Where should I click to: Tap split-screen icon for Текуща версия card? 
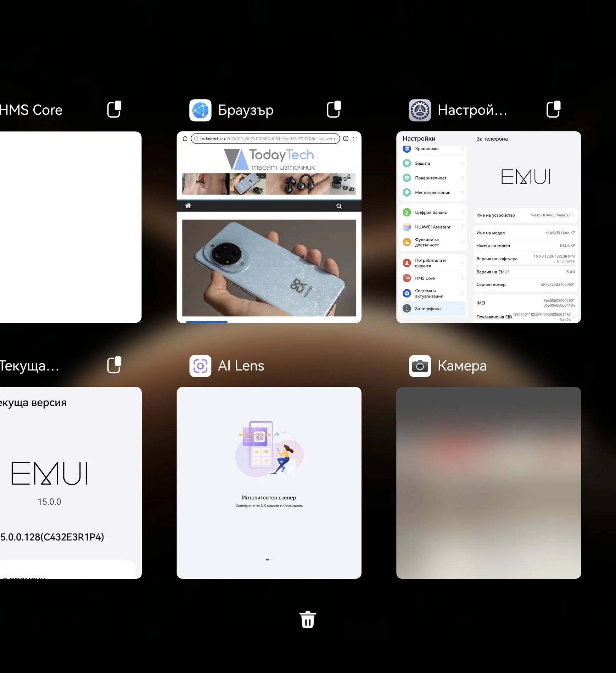click(114, 365)
